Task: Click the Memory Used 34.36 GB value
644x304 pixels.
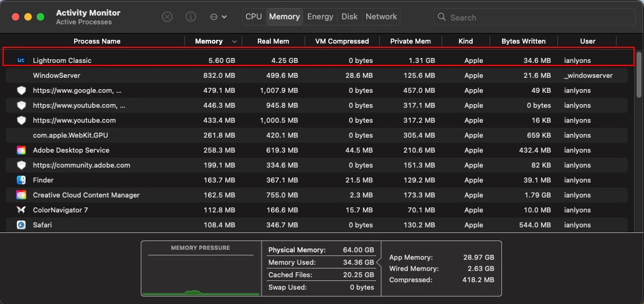Action: point(359,262)
